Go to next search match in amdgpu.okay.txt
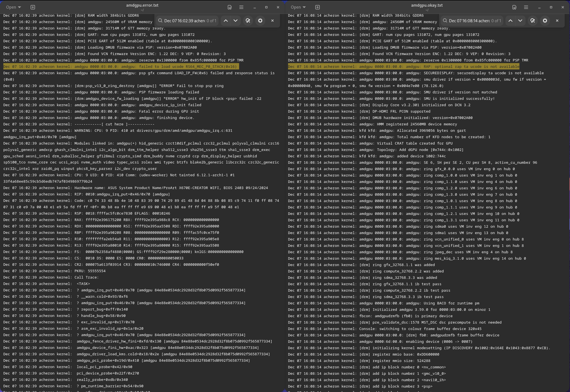The image size is (570, 392). point(520,21)
